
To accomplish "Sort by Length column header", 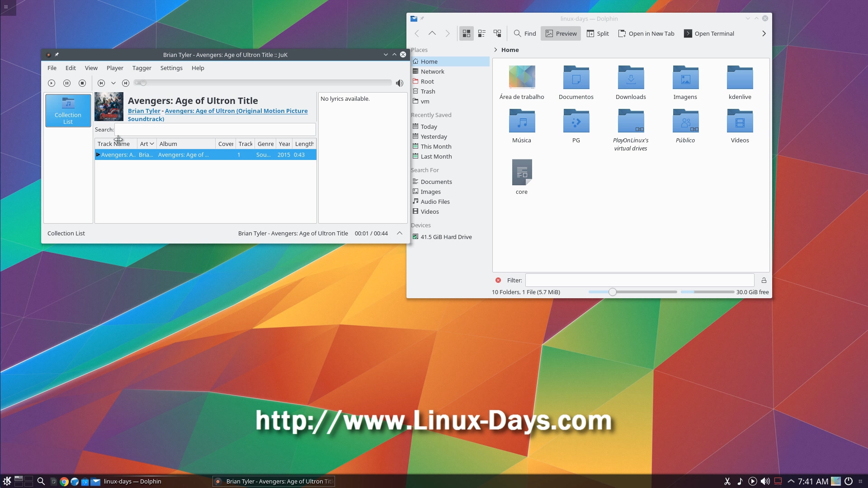I will pyautogui.click(x=304, y=144).
